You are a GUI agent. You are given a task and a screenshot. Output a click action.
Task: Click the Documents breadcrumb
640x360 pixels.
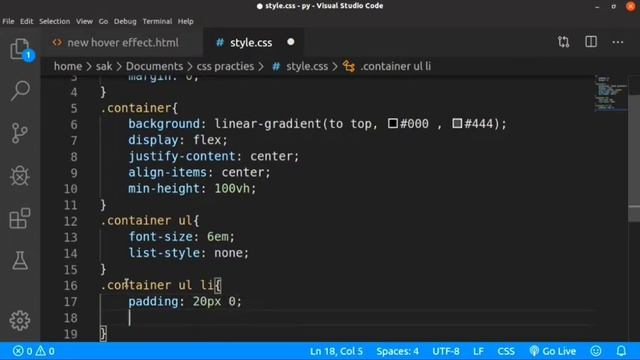click(x=154, y=66)
